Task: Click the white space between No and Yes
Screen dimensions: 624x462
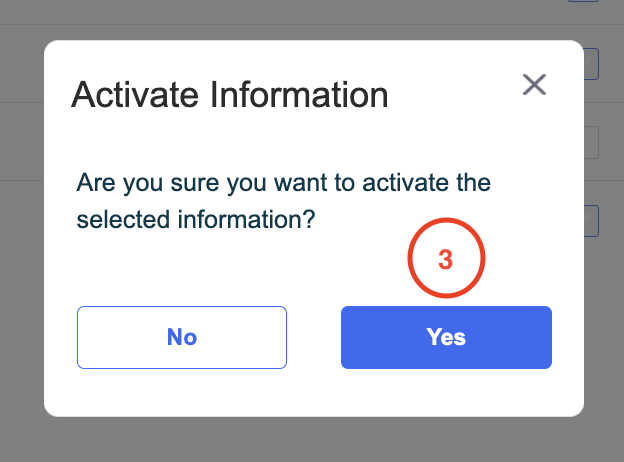Action: point(314,337)
